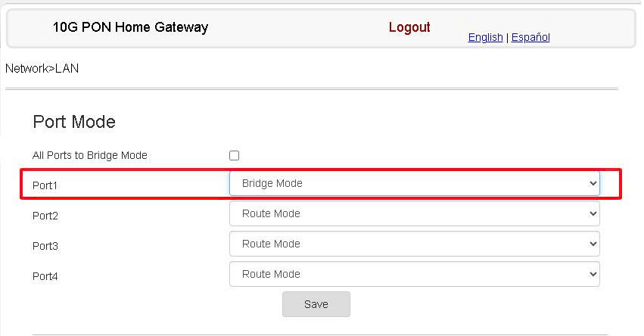Switch the language to English
Image resolution: width=644 pixels, height=336 pixels.
[485, 37]
